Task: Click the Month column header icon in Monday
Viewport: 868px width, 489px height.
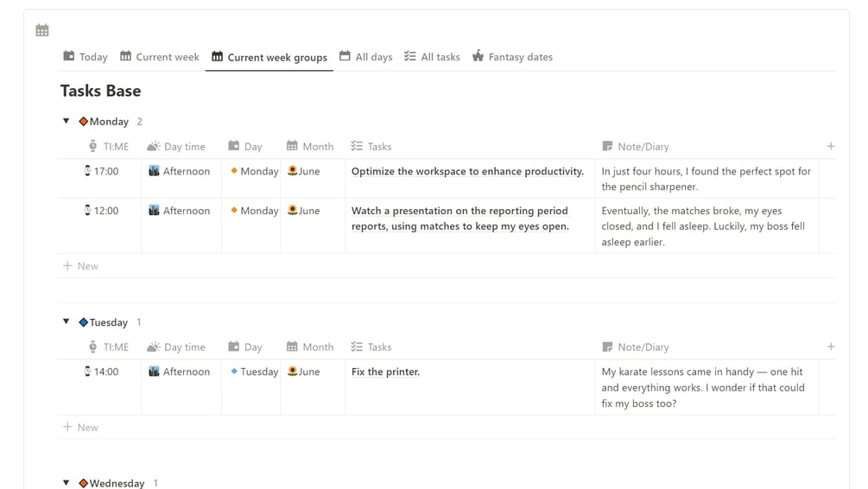Action: point(292,147)
